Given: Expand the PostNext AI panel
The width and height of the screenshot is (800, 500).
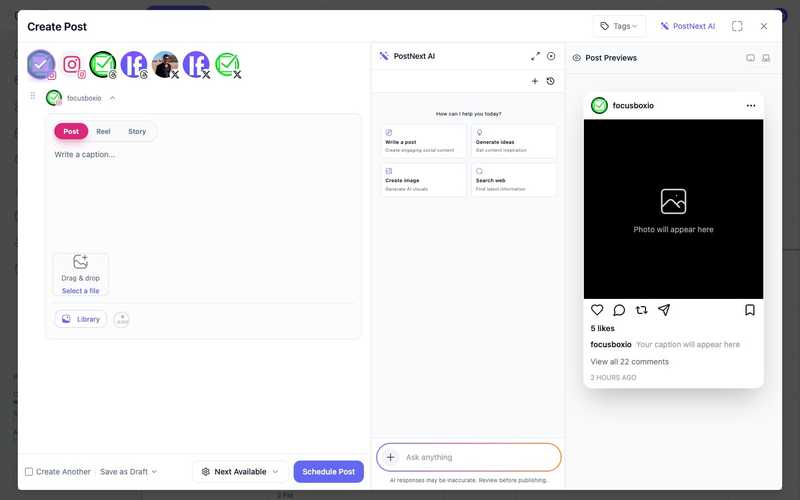Looking at the screenshot, I should pos(535,56).
